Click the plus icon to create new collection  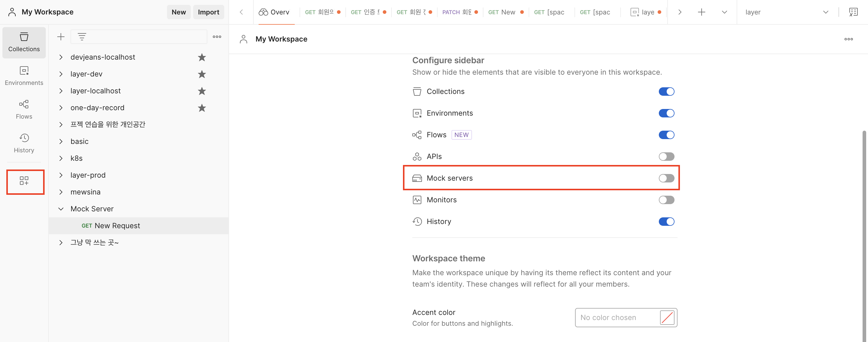pyautogui.click(x=61, y=37)
